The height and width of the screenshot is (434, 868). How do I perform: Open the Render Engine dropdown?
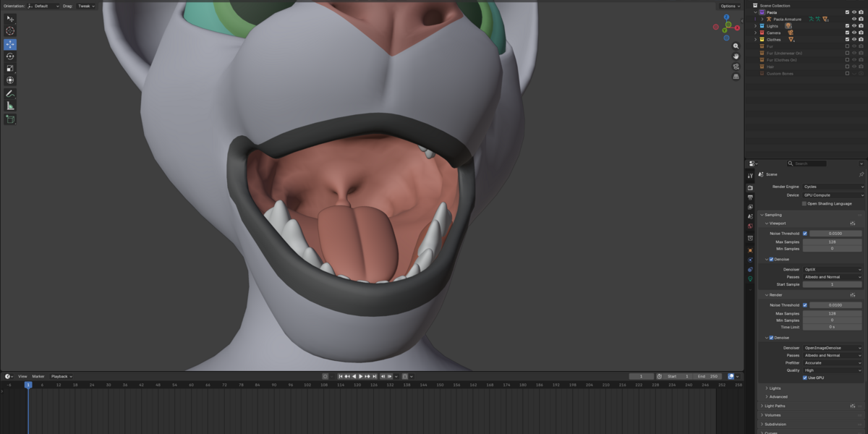coord(833,187)
